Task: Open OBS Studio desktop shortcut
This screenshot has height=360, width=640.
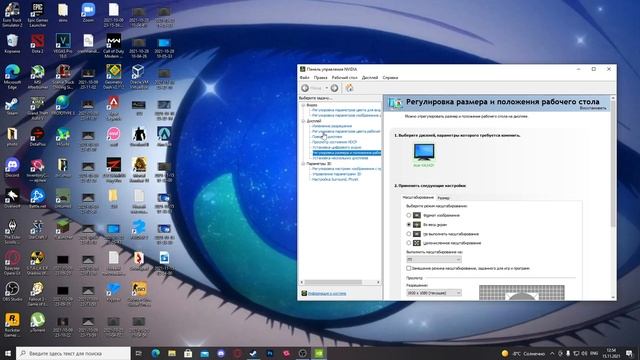Action: coord(12,291)
